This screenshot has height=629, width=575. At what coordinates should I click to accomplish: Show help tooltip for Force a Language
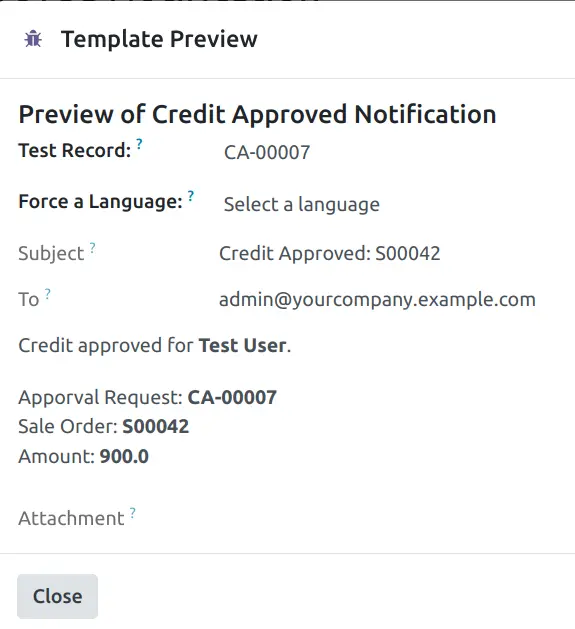point(191,195)
